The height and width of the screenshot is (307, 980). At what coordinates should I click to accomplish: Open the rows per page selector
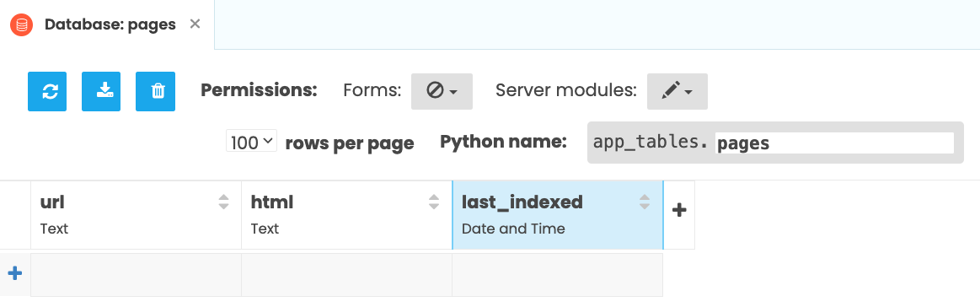click(x=251, y=142)
